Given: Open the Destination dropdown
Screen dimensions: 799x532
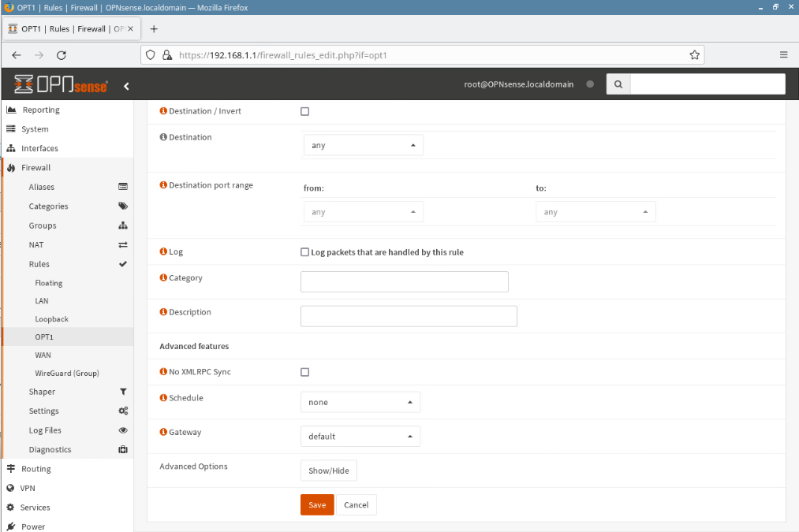Looking at the screenshot, I should (x=363, y=146).
